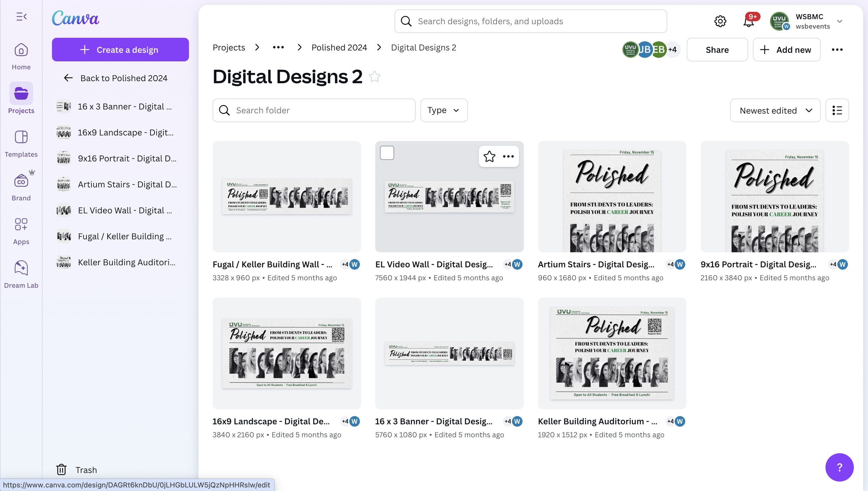Viewport: 868px width, 491px height.
Task: Collapse the sidebar menu icon
Action: 21,16
